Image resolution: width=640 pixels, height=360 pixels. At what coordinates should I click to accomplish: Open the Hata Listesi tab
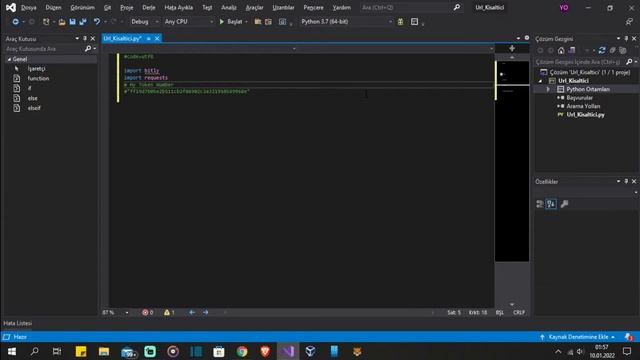coord(18,323)
